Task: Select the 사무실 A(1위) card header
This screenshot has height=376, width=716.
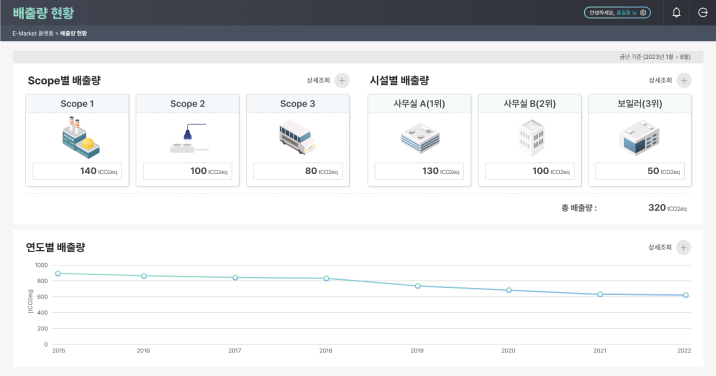Action: click(x=419, y=104)
